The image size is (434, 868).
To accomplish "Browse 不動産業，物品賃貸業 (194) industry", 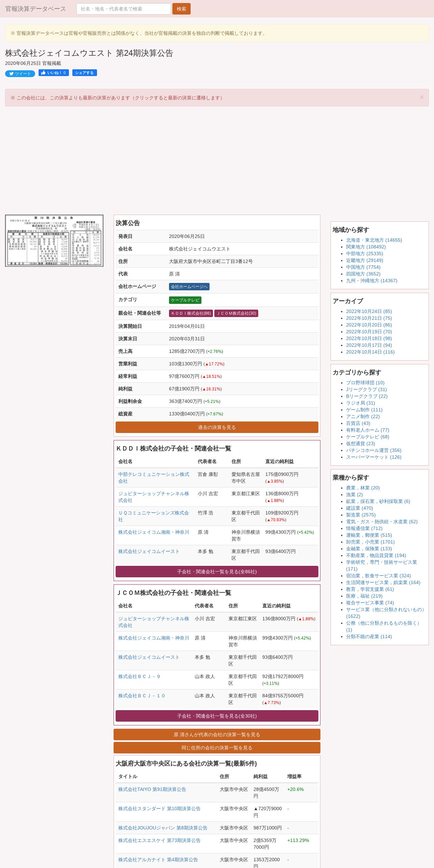I will point(376,555).
